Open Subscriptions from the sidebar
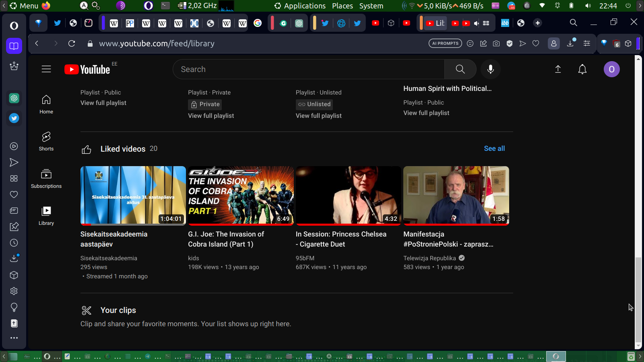Screen dimensions: 644x362 coord(46,179)
